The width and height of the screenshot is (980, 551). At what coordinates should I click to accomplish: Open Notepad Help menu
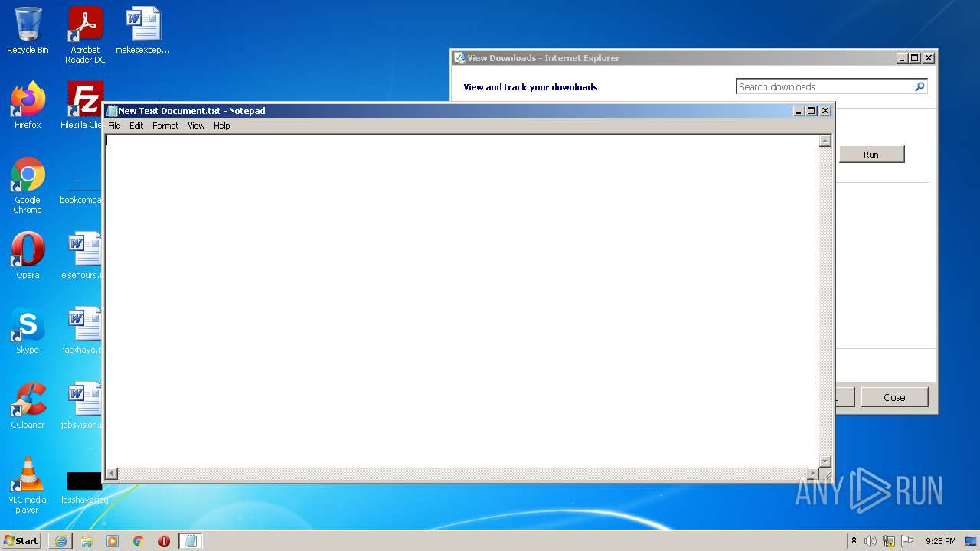pos(221,126)
